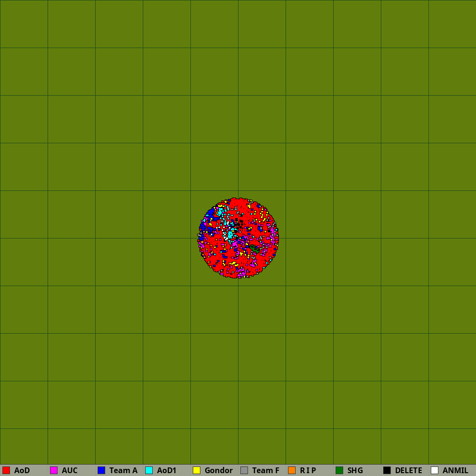Click the green SHG legend swatch
The width and height of the screenshot is (476, 476).
[x=339, y=470]
